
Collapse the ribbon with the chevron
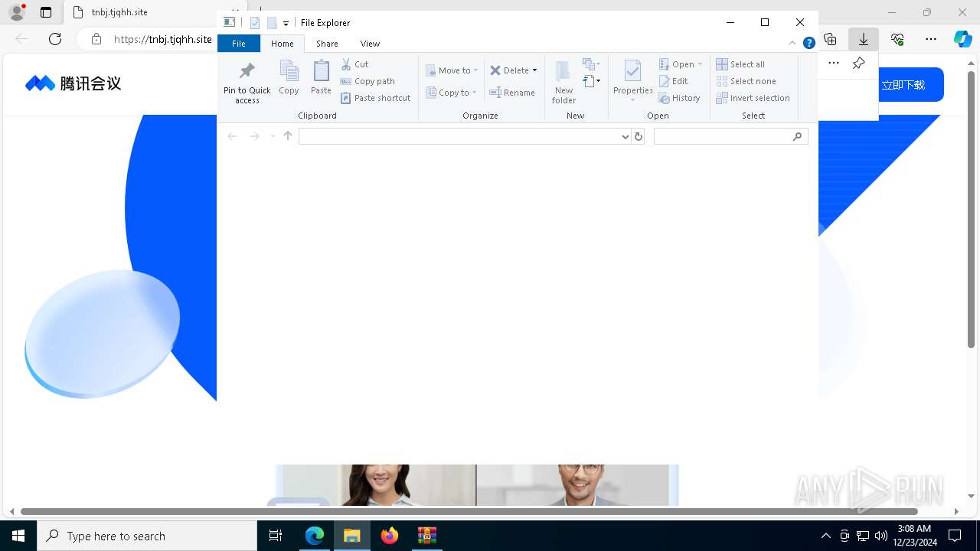792,43
